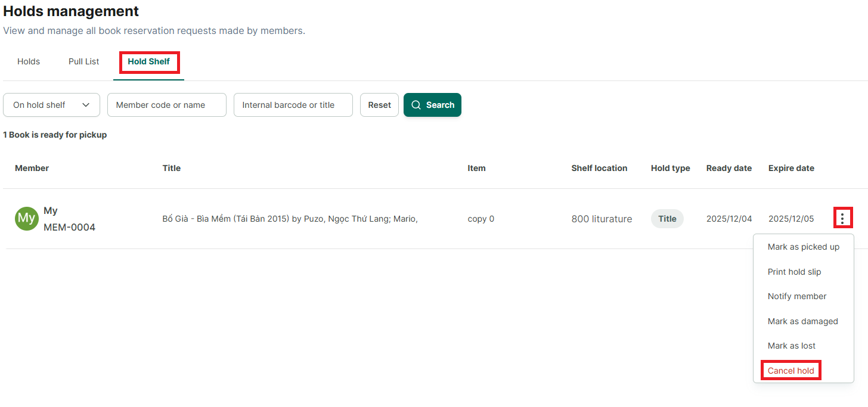Click the magnifier icon in the Search button
The width and height of the screenshot is (868, 407).
(x=416, y=105)
